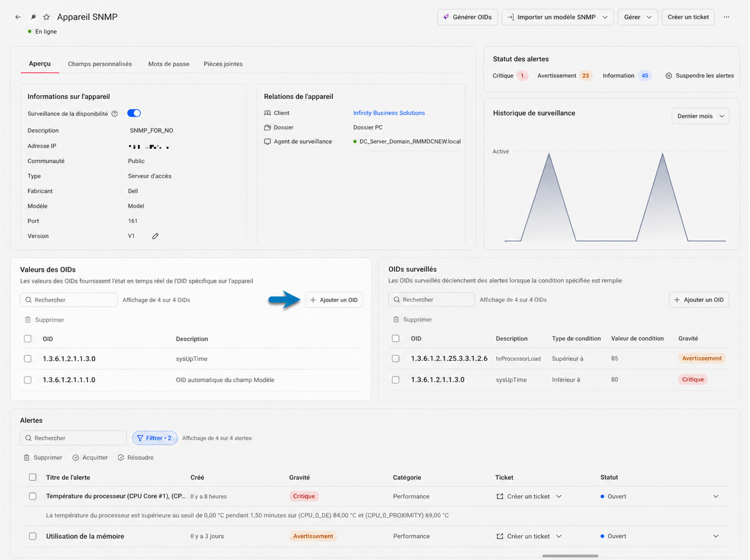Image resolution: width=750 pixels, height=560 pixels.
Task: Collapse the Température du processeur alert row
Action: tap(715, 497)
